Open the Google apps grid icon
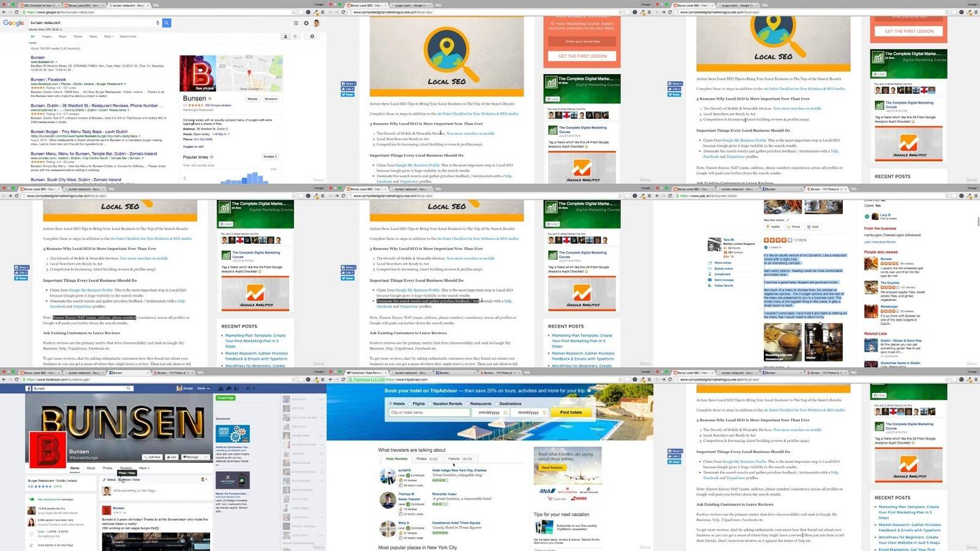Image resolution: width=980 pixels, height=551 pixels. [296, 23]
